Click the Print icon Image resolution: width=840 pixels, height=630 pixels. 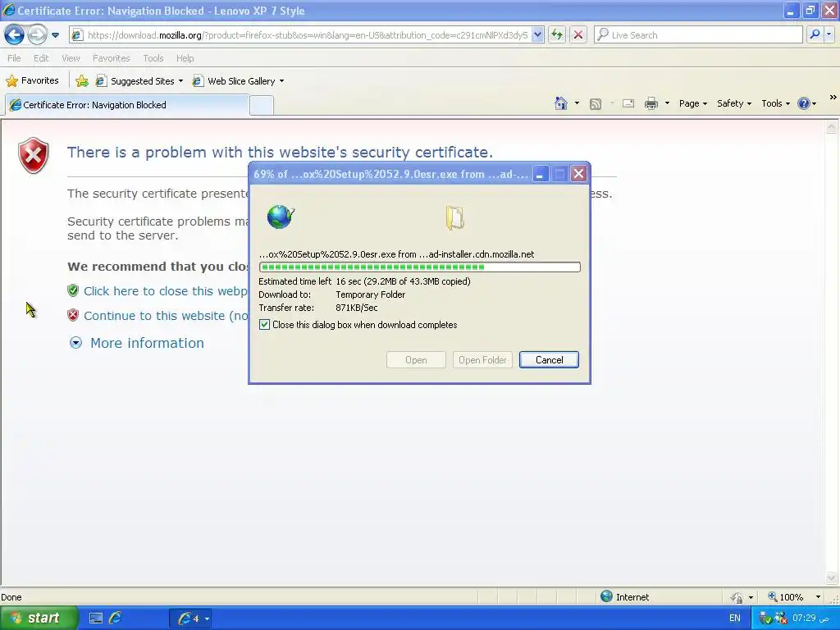[651, 103]
